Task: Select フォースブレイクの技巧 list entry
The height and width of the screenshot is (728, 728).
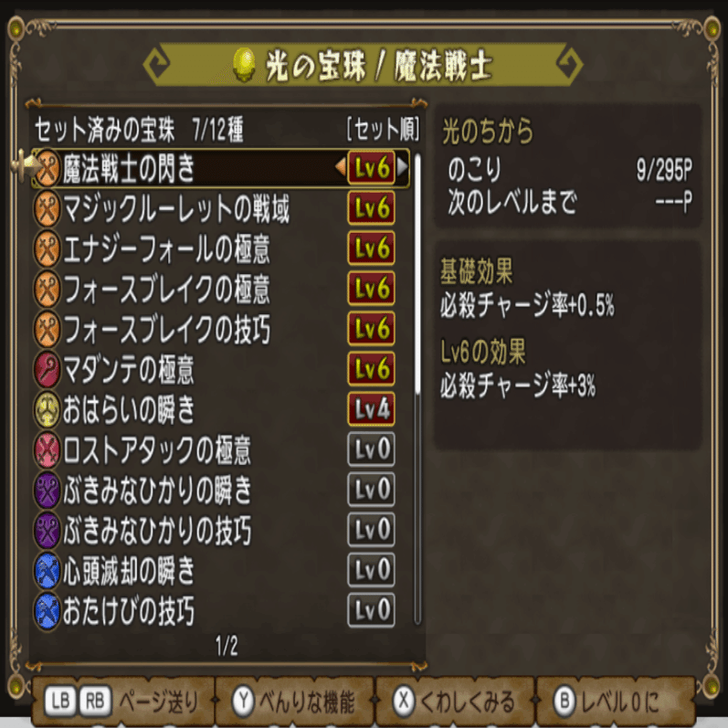Action: pos(220,329)
